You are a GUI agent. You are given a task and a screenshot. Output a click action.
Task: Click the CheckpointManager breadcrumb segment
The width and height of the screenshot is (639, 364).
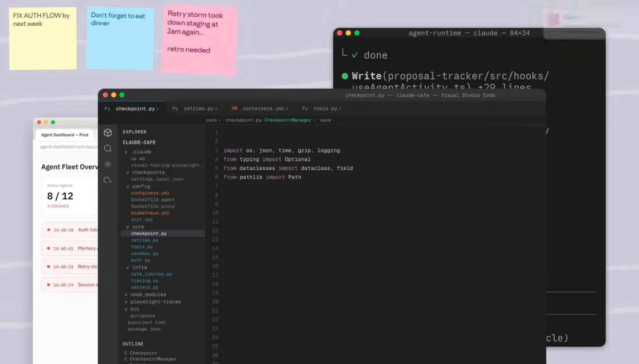pos(288,120)
